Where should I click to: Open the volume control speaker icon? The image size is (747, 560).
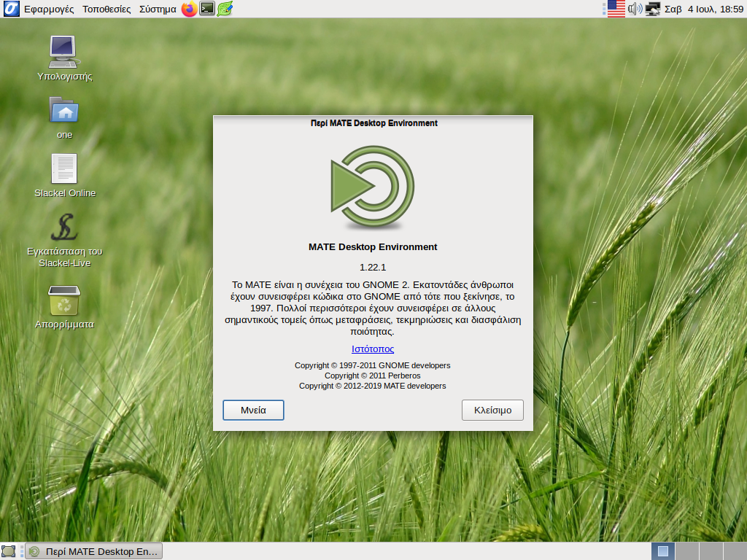pyautogui.click(x=635, y=9)
